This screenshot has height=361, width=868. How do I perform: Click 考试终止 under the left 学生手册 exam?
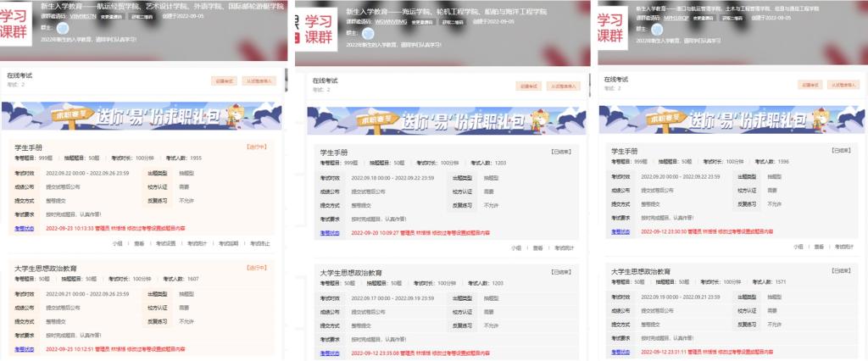click(259, 243)
